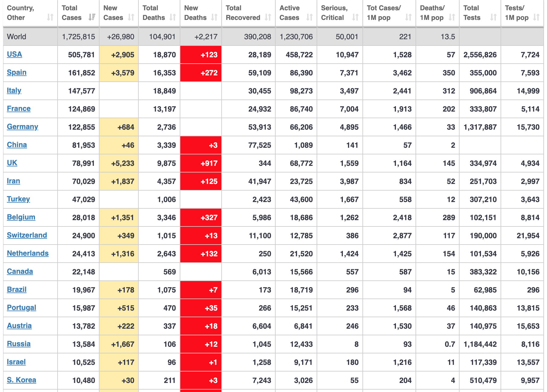The width and height of the screenshot is (547, 392).
Task: Sort by Deaths/1M pop arrows
Action: point(452,17)
